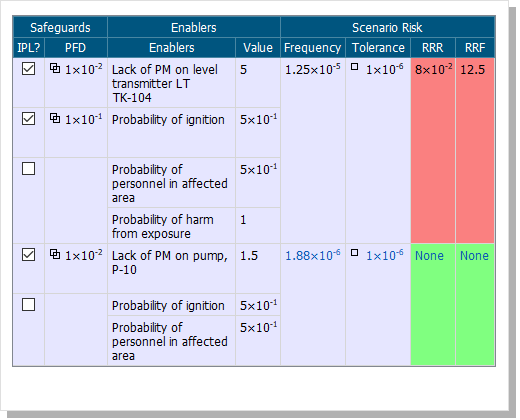Check the empty IPL checkbox in third row
The height and width of the screenshot is (420, 520).
[28, 169]
